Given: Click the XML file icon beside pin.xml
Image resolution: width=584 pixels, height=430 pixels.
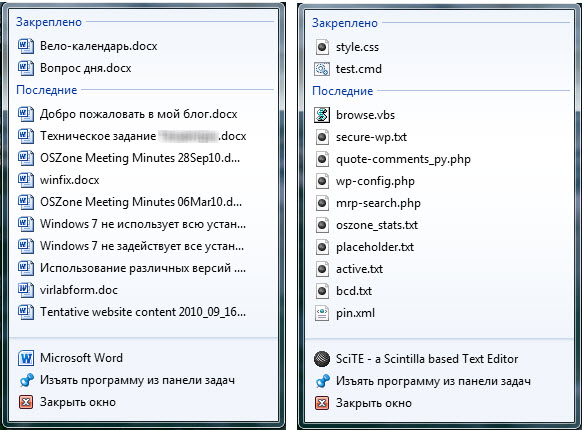Looking at the screenshot, I should click(322, 313).
